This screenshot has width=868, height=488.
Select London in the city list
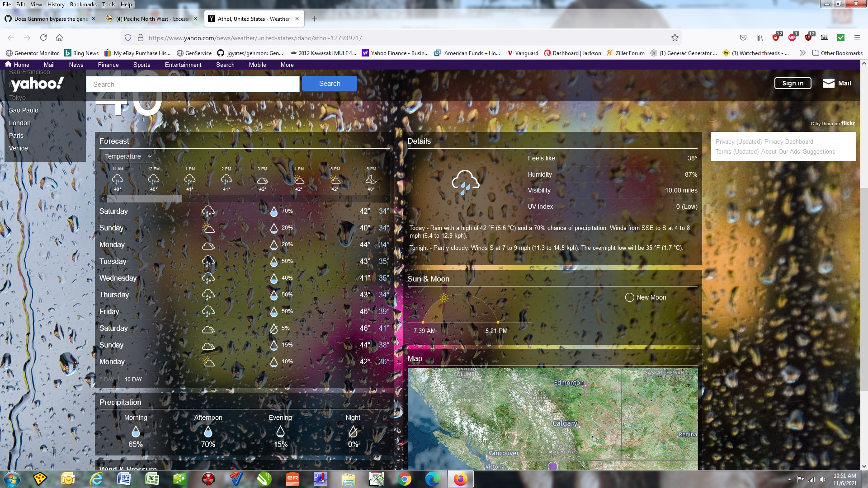pyautogui.click(x=20, y=123)
